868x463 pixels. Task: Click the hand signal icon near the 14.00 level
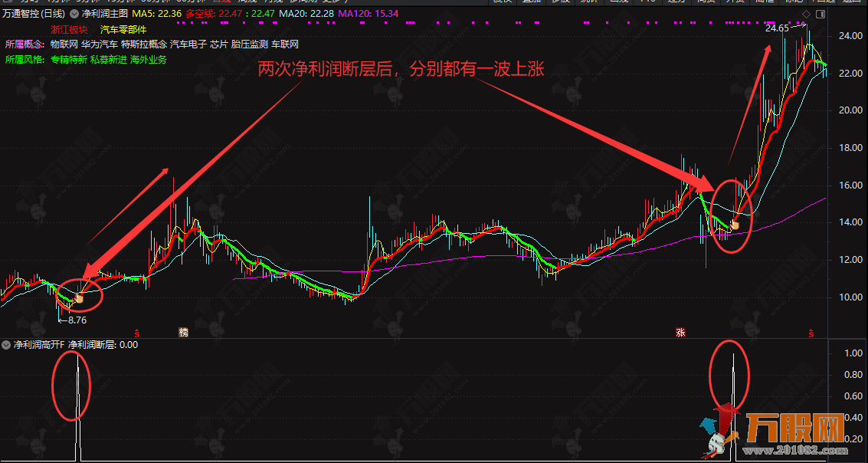(x=735, y=225)
